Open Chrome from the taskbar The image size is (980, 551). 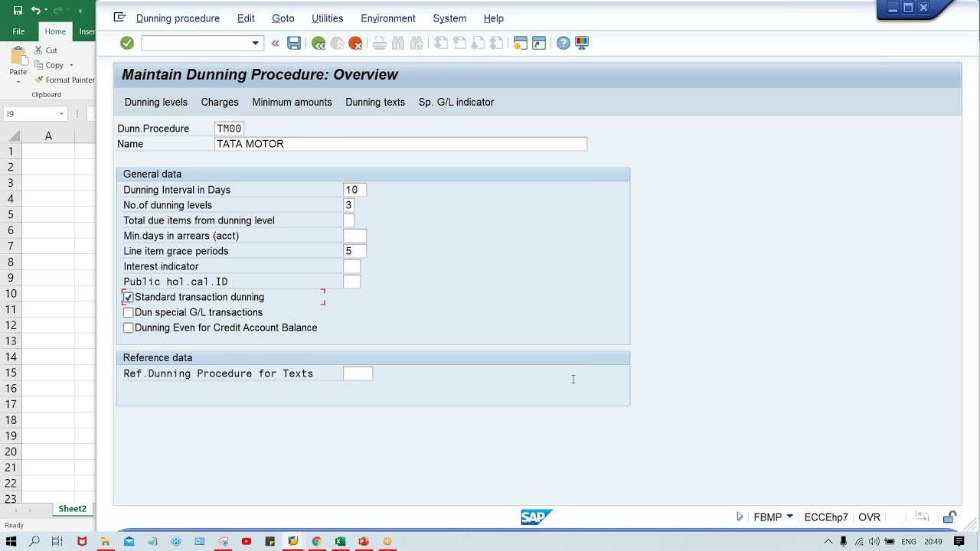point(316,542)
